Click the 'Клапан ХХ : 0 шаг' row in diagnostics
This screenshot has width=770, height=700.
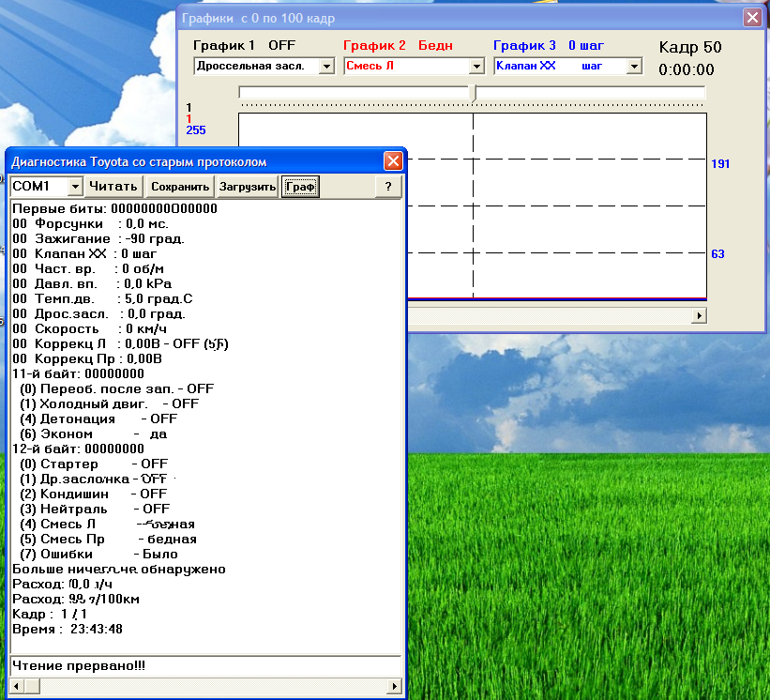(x=84, y=254)
